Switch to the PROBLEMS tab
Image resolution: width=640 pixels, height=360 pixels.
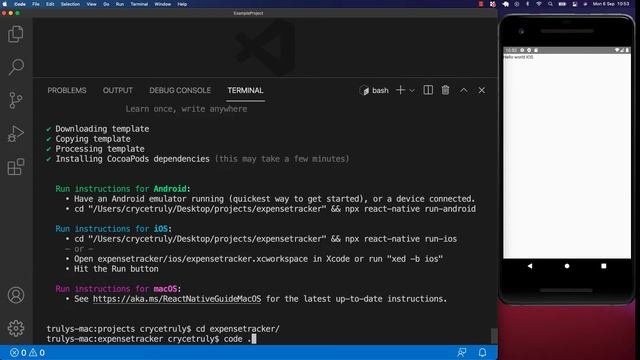(x=67, y=90)
